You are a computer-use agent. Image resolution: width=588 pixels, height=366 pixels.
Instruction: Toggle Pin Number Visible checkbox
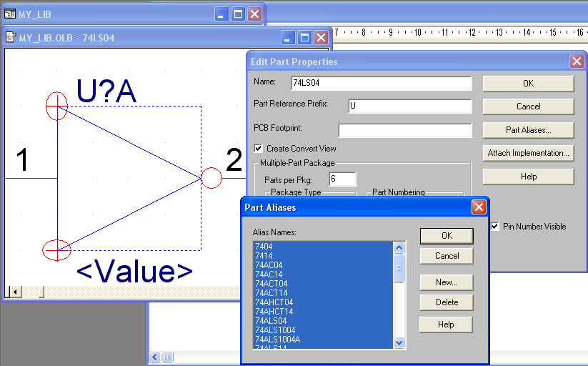point(495,226)
